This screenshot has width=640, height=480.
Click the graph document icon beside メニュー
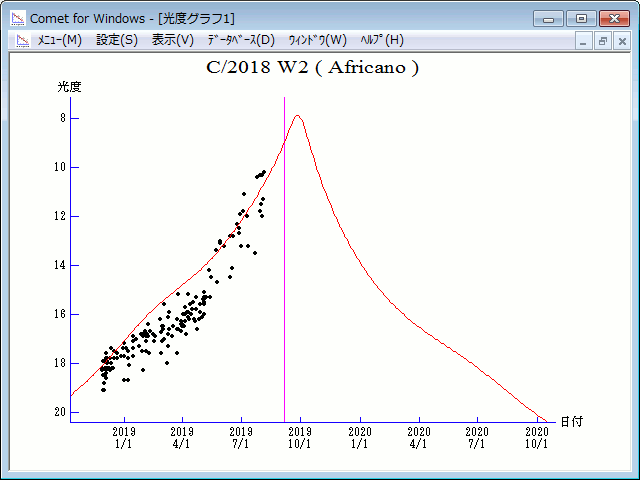[x=19, y=41]
